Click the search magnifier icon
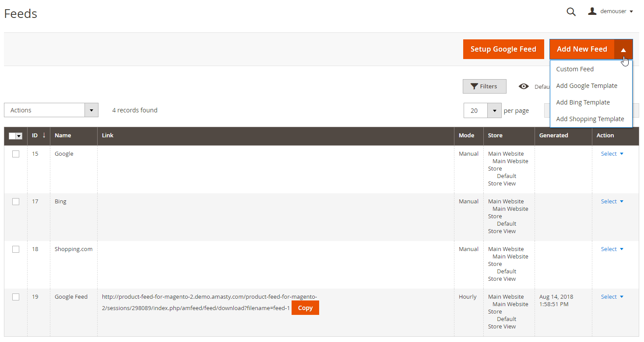The image size is (644, 342). (571, 12)
